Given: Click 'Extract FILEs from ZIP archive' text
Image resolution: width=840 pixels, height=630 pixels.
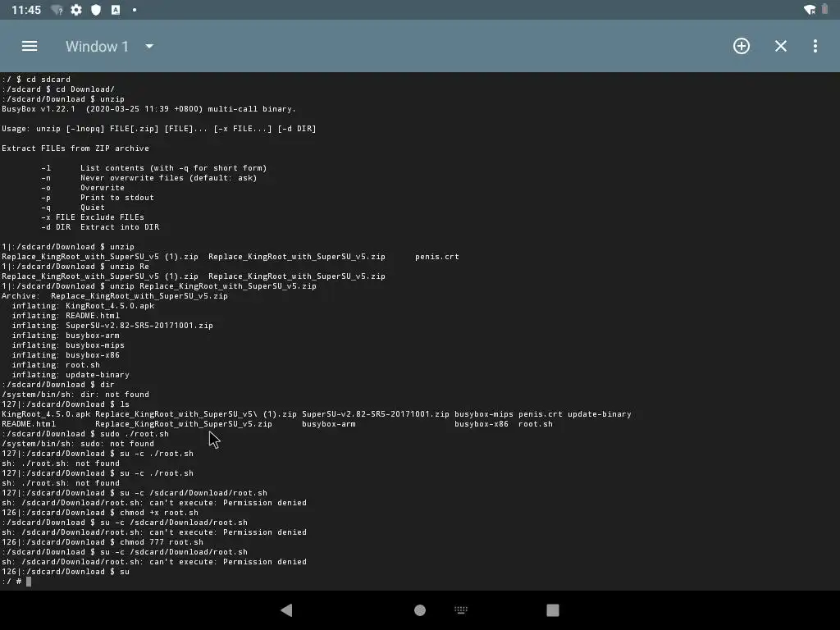Looking at the screenshot, I should coord(75,148).
